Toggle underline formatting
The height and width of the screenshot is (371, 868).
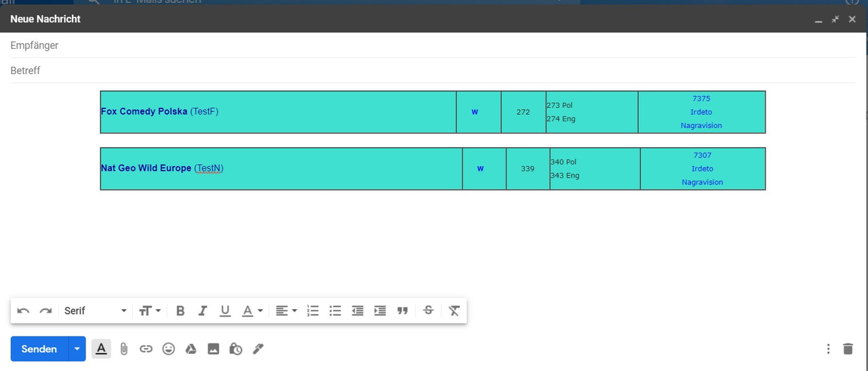tap(225, 311)
